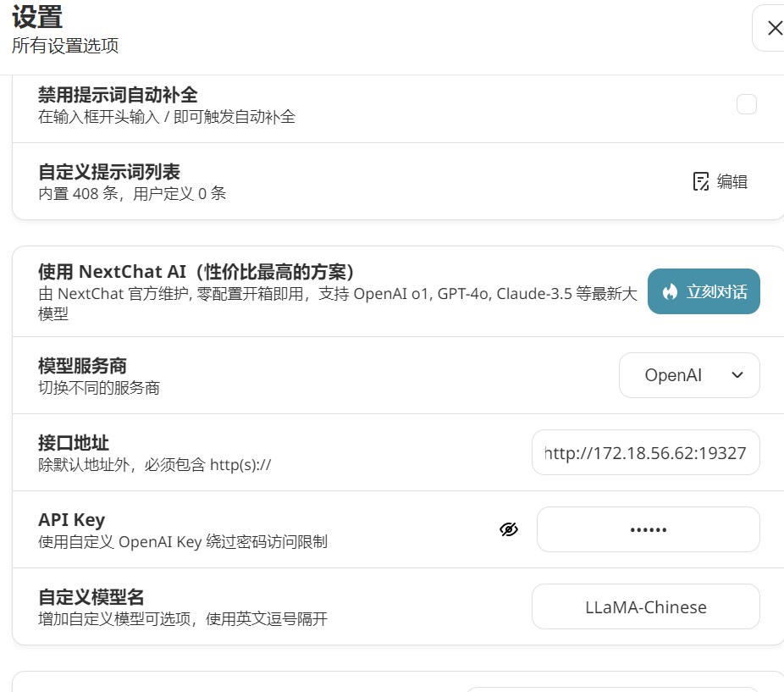Click the 模型服务商 setting label
The width and height of the screenshot is (784, 692).
pyautogui.click(x=82, y=366)
